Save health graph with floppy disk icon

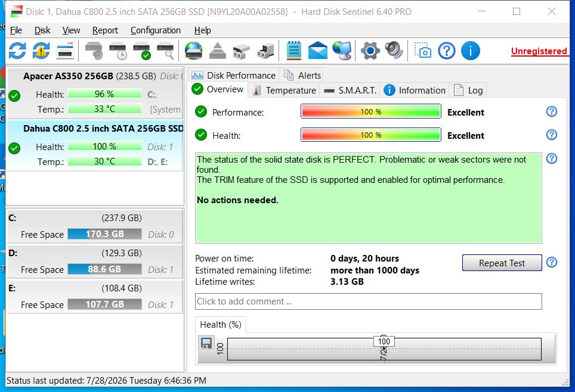206,343
